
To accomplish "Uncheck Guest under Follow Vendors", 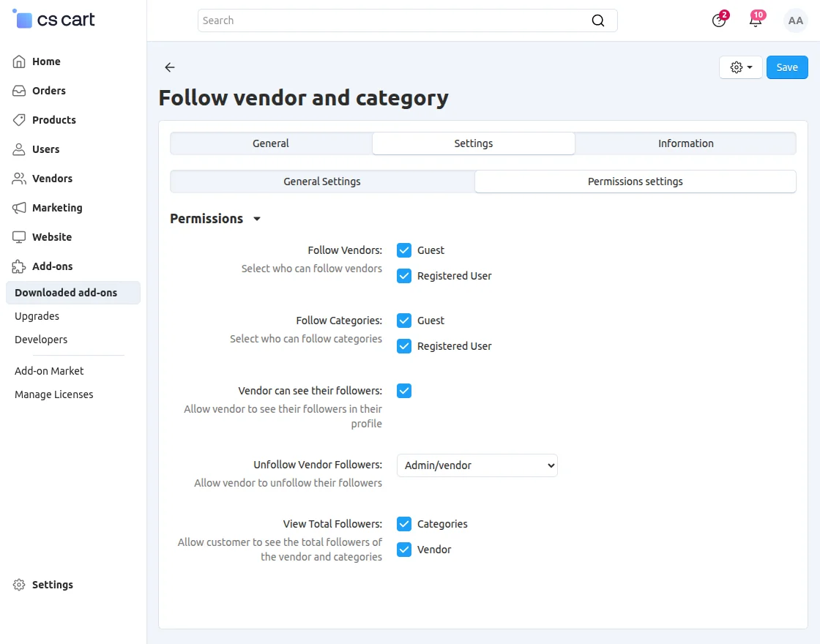I will pos(403,250).
